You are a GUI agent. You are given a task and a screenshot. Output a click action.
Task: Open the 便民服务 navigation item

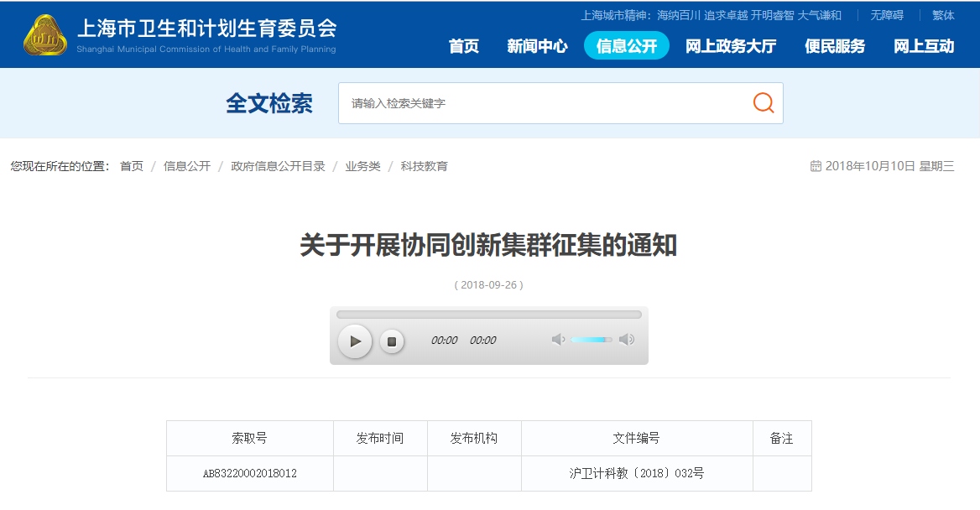(x=835, y=46)
